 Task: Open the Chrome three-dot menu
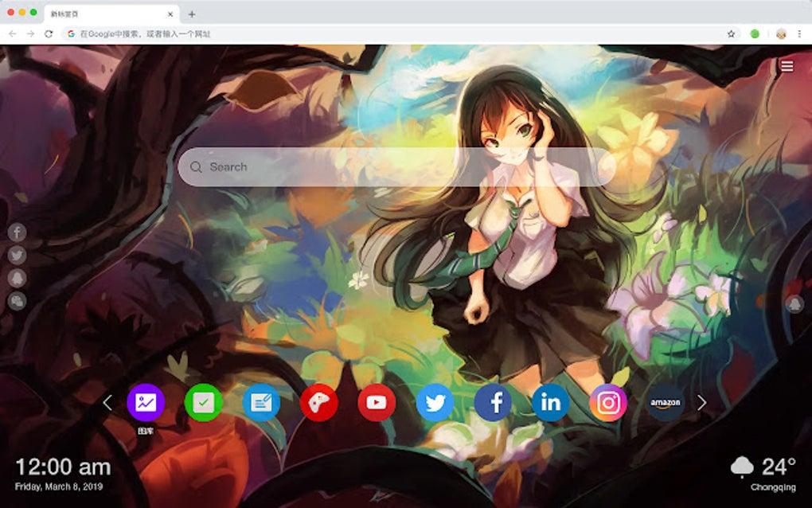coord(799,33)
